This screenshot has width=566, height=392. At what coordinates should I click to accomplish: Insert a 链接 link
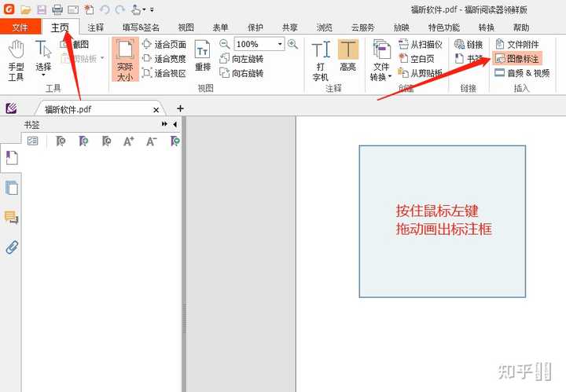[x=469, y=44]
